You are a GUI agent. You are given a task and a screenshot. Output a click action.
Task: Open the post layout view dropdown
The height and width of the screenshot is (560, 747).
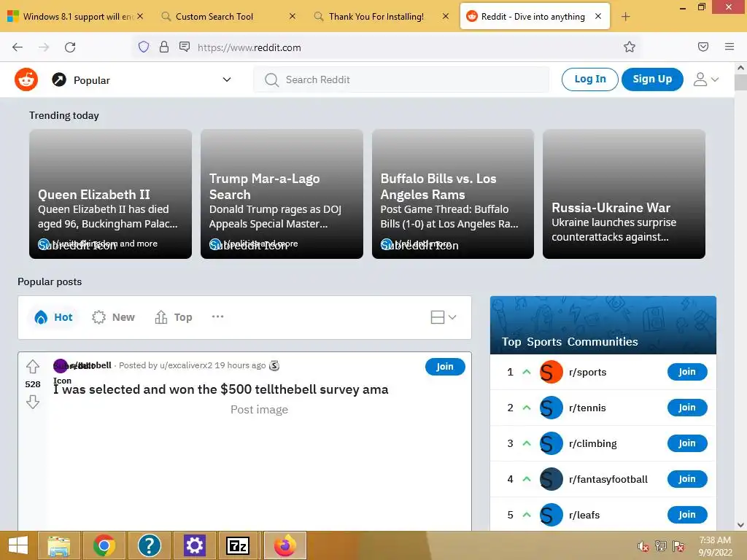click(x=443, y=317)
